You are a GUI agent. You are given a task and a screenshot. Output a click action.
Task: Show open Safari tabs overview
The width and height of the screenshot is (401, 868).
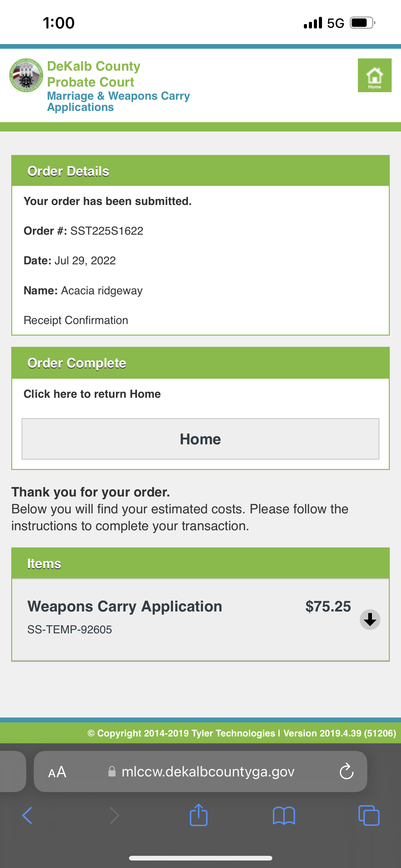369,816
